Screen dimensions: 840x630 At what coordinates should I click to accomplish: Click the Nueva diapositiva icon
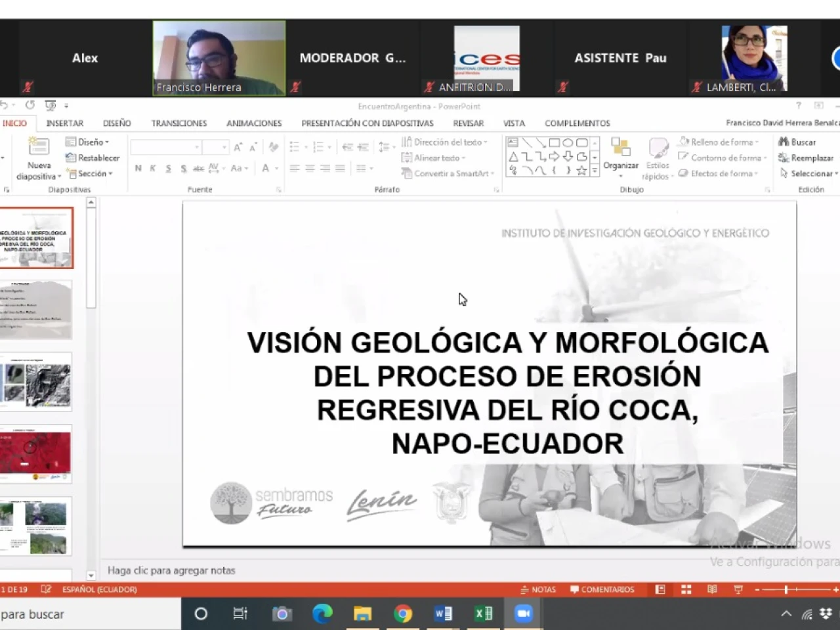coord(39,147)
